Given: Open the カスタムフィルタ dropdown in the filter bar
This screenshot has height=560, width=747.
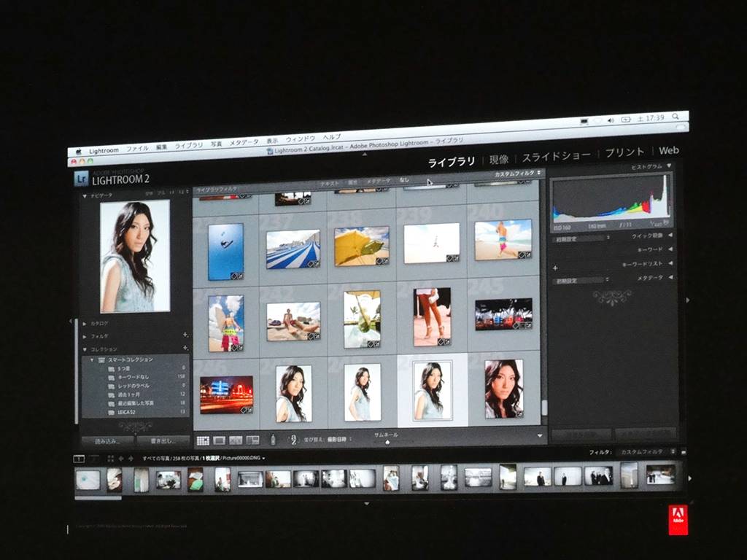Looking at the screenshot, I should tap(517, 174).
